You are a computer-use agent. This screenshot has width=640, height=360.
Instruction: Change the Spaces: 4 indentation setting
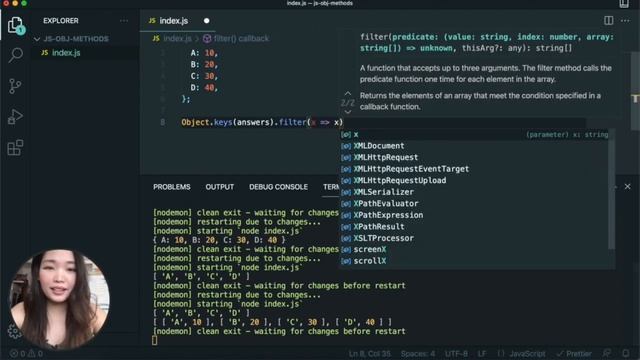[x=418, y=353]
